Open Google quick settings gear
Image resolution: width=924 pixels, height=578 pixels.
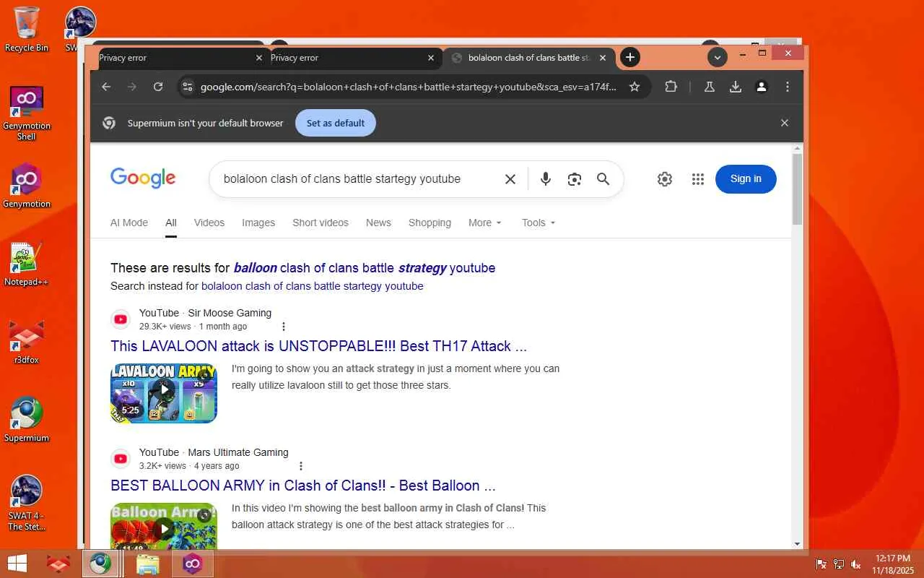click(665, 179)
